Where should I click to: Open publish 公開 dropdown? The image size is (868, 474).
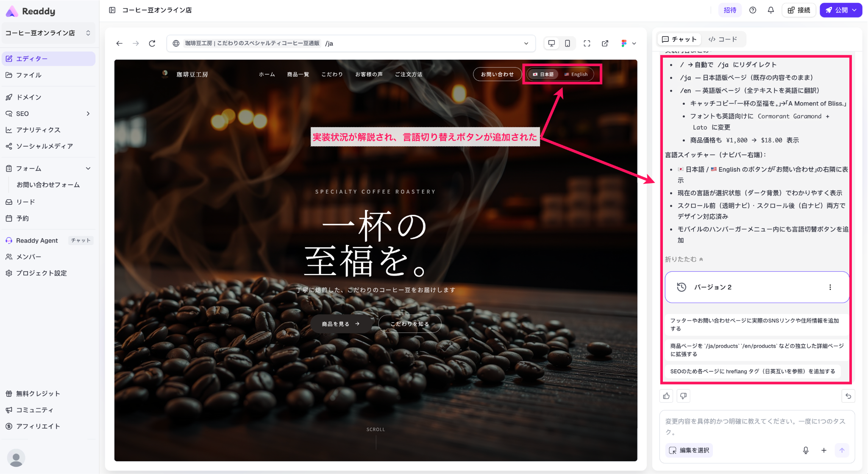tap(841, 10)
